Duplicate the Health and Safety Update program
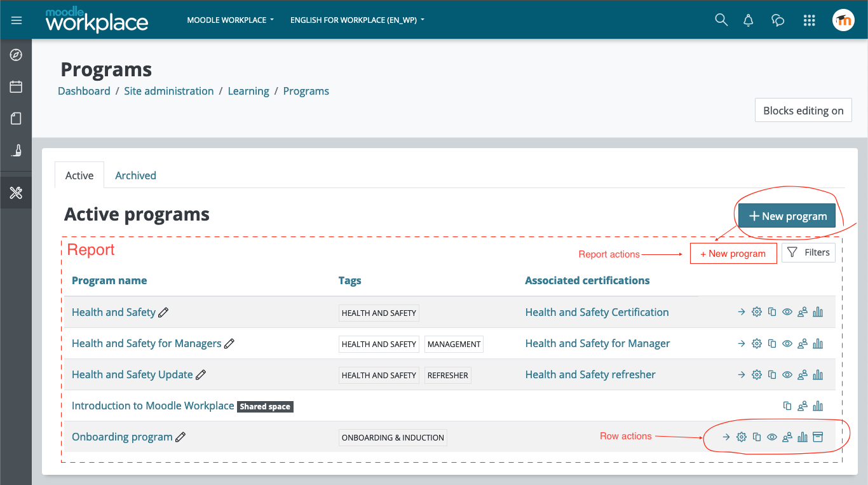This screenshot has height=485, width=868. pyautogui.click(x=772, y=374)
